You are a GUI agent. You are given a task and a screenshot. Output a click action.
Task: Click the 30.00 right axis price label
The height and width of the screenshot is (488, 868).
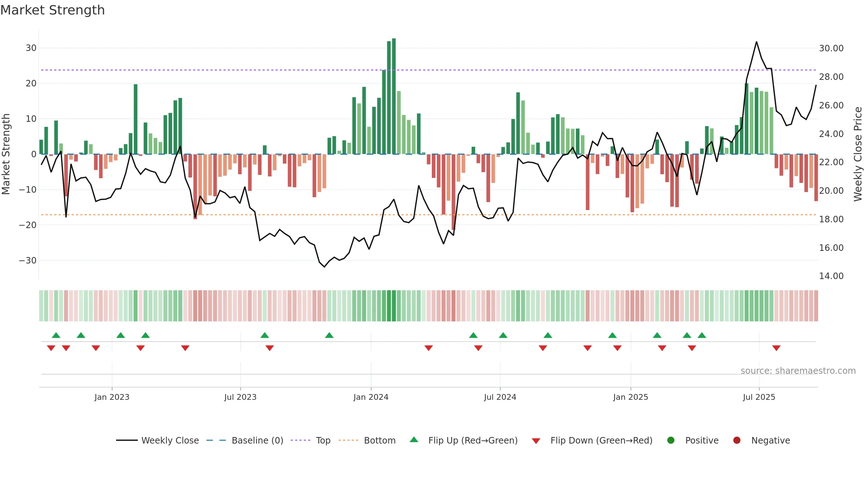(831, 48)
